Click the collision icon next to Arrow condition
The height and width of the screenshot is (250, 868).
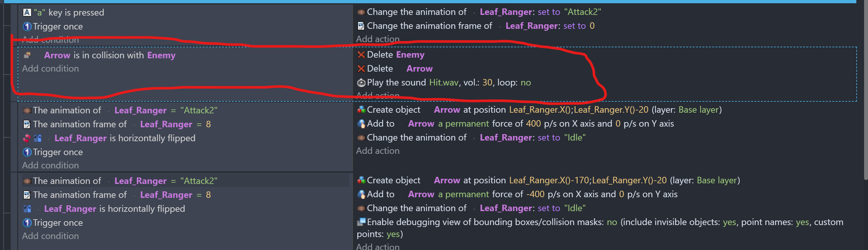pyautogui.click(x=27, y=55)
